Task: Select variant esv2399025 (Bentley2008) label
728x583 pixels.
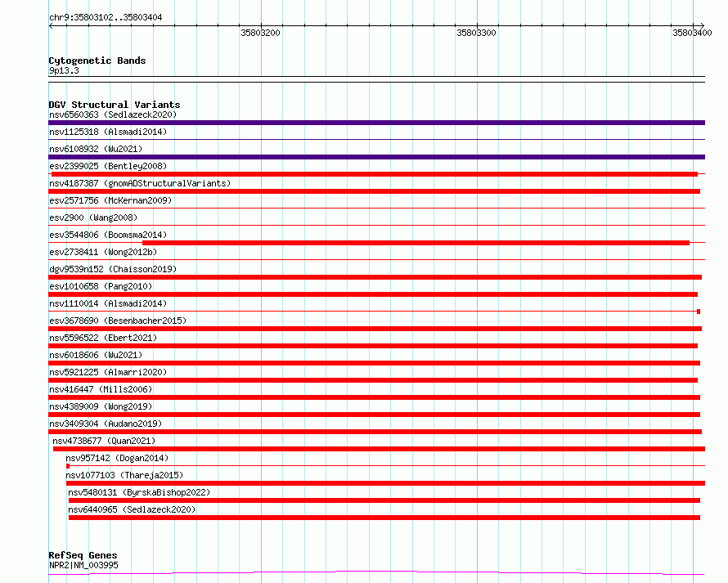Action: pos(108,166)
